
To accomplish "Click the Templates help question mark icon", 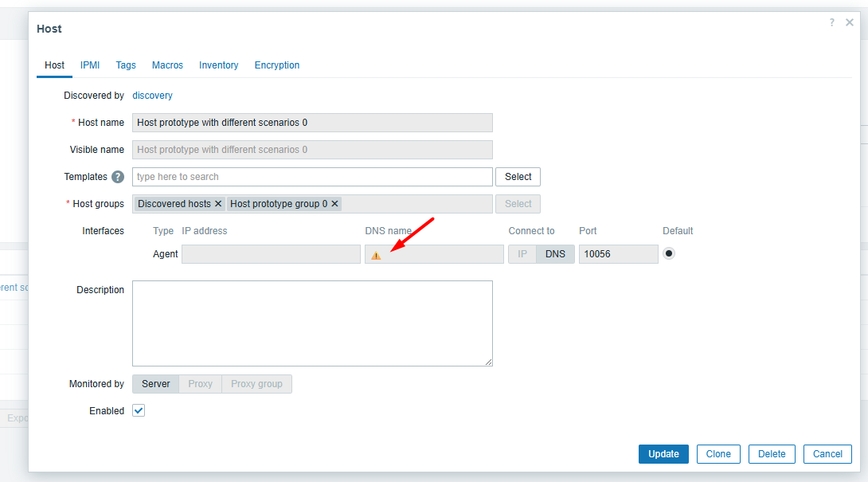I will click(118, 177).
